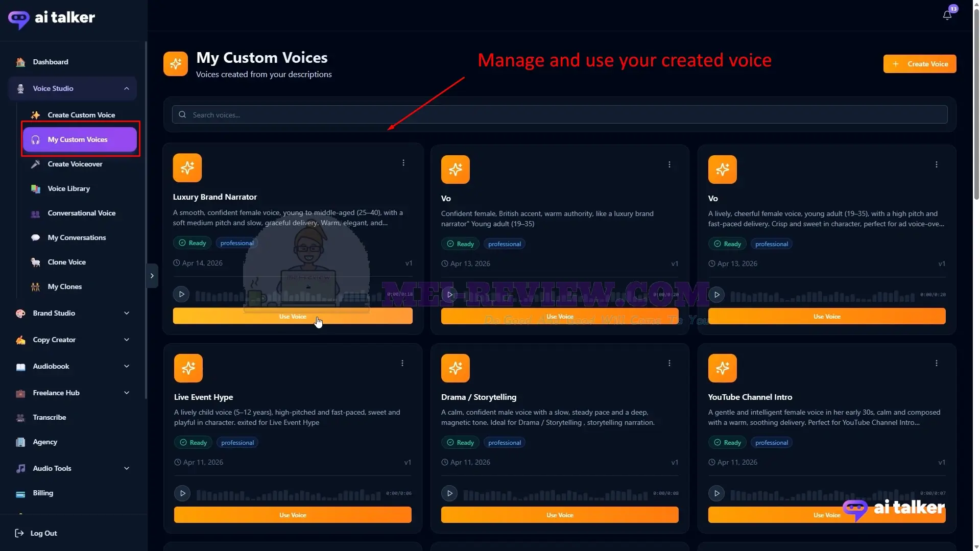Use the Luxury Brand Narrator voice
The image size is (980, 551).
coord(293,316)
